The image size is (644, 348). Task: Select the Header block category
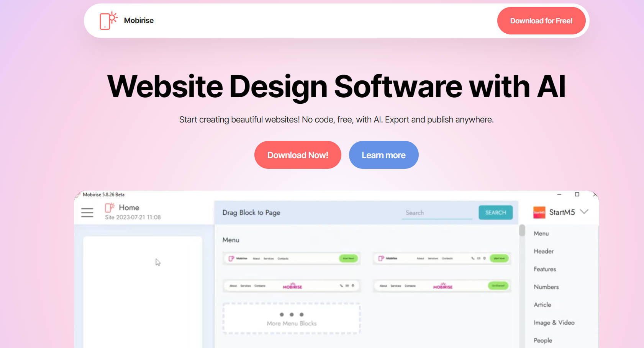pyautogui.click(x=543, y=251)
